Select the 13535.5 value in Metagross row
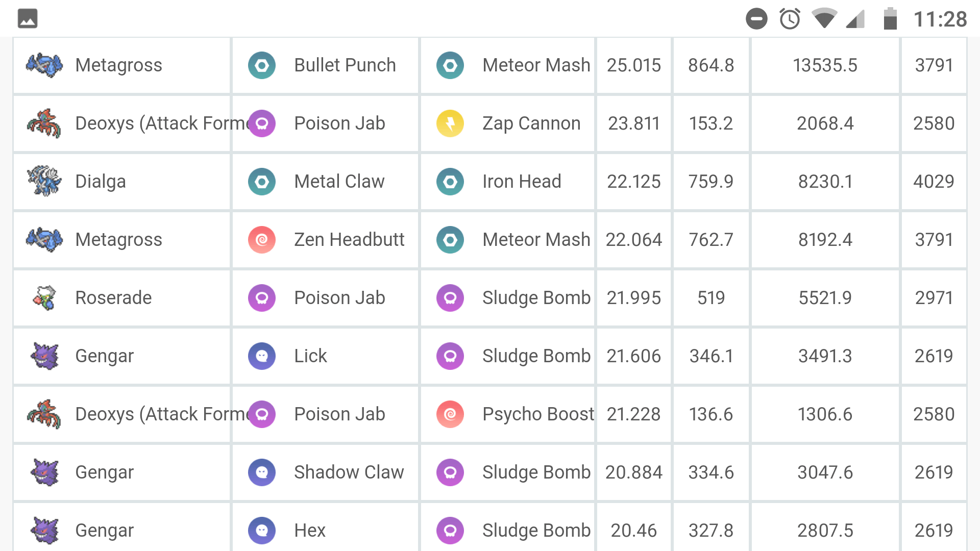The height and width of the screenshot is (551, 980). point(825,65)
